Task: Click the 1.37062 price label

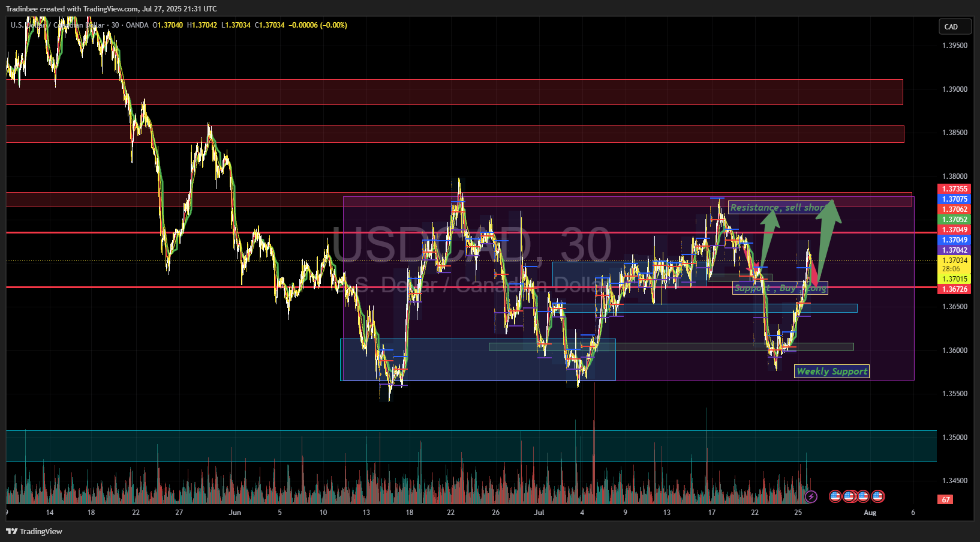Action: coord(954,209)
